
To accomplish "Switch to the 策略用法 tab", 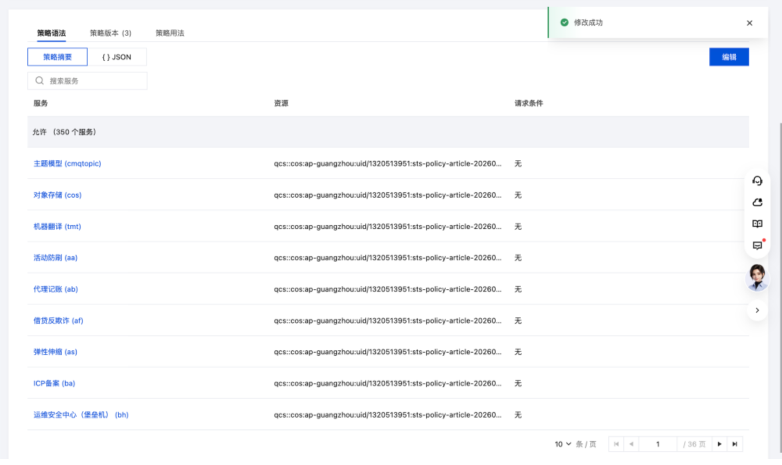I will coord(170,33).
